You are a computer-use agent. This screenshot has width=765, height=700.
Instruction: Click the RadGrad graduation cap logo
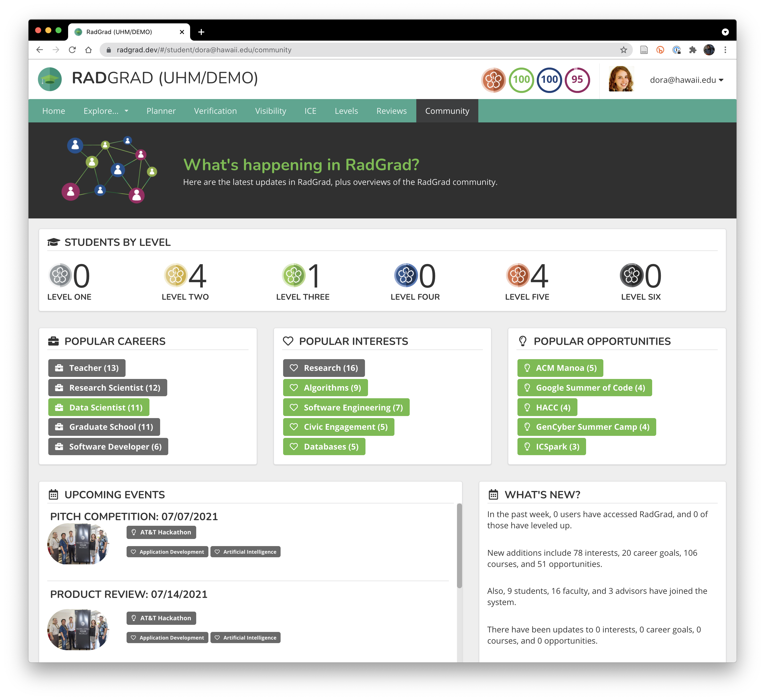pyautogui.click(x=50, y=79)
